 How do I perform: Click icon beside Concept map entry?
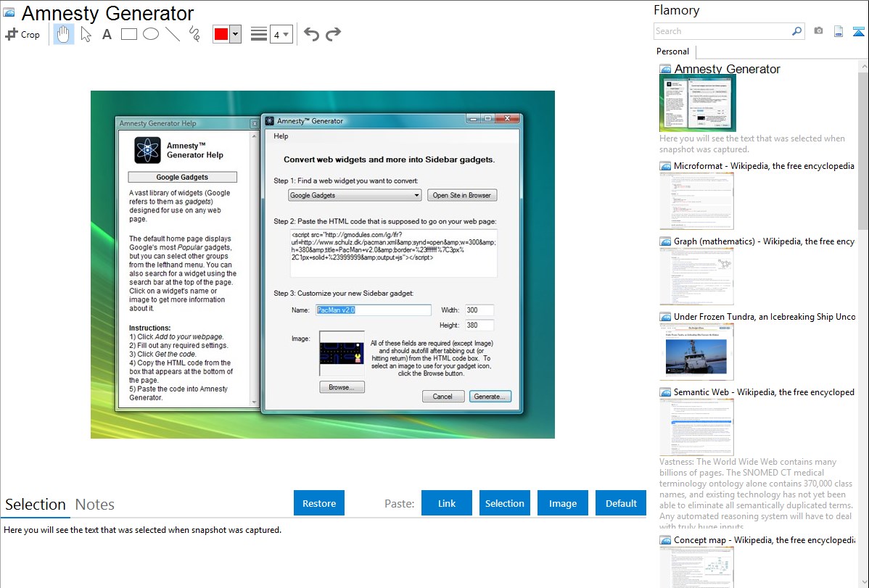point(666,540)
